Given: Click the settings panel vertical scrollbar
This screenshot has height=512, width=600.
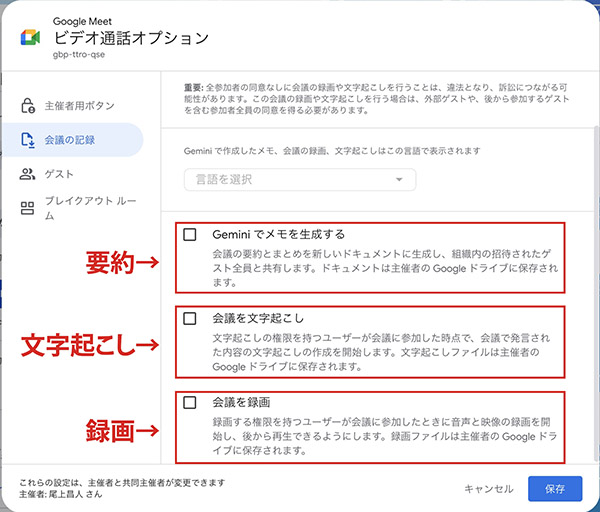Looking at the screenshot, I should (596, 293).
